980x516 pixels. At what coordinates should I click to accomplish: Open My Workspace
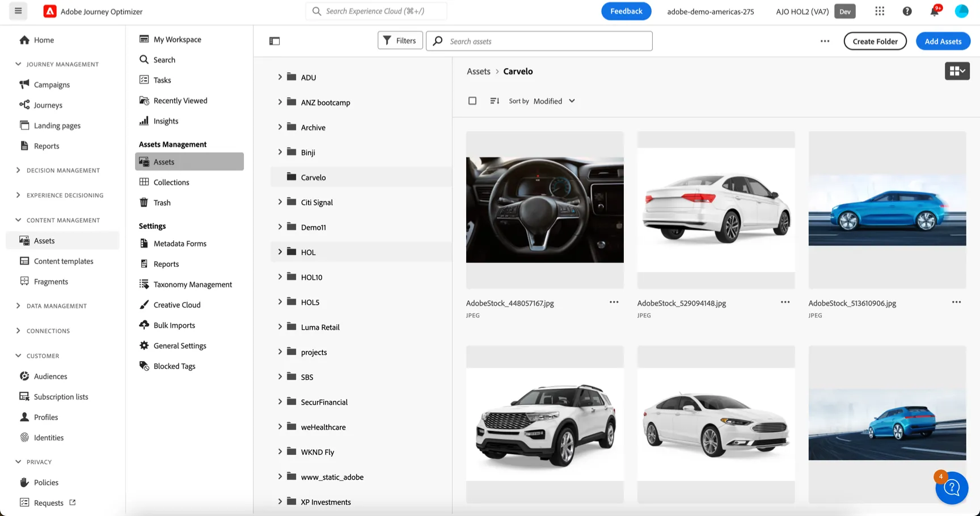pos(177,39)
